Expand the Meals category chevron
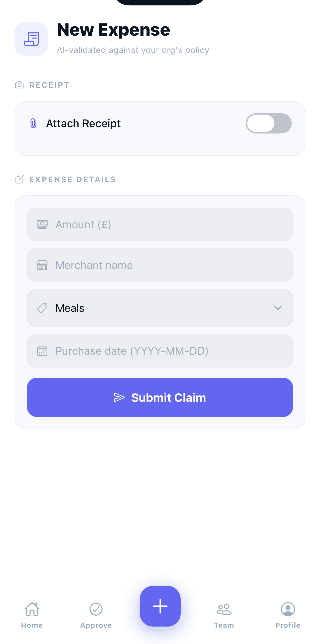The height and width of the screenshot is (644, 320). [x=278, y=308]
